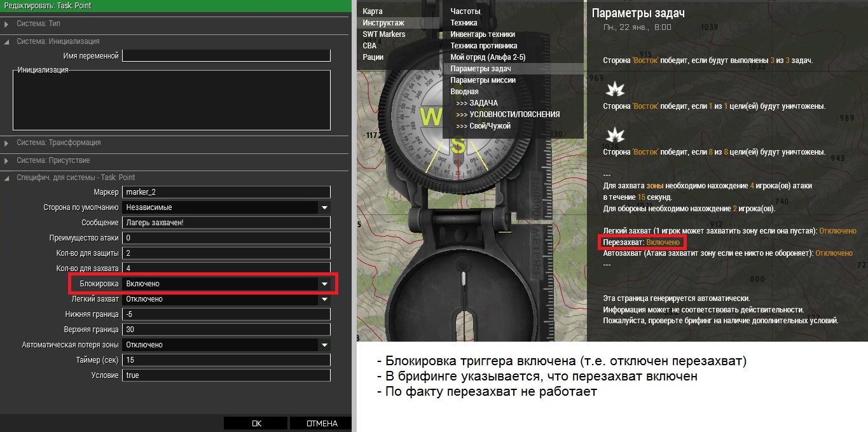Click the Таймер (сек) input field

(226, 360)
